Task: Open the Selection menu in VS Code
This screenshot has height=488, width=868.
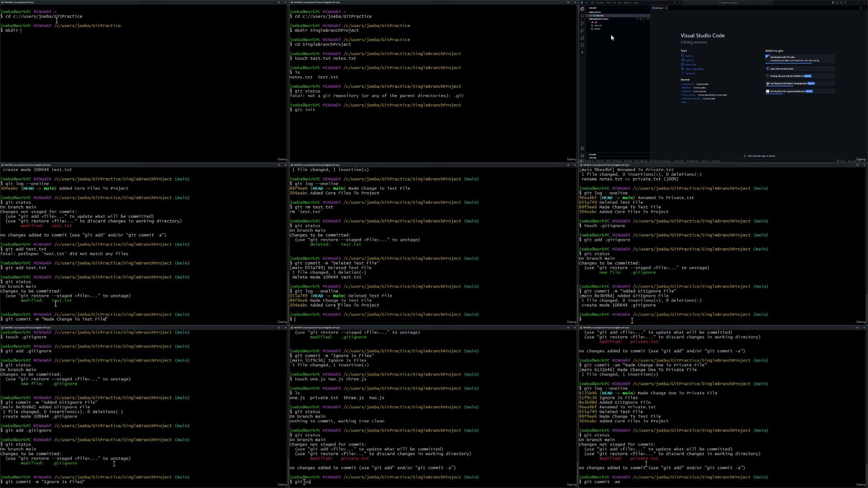Action: coord(600,2)
